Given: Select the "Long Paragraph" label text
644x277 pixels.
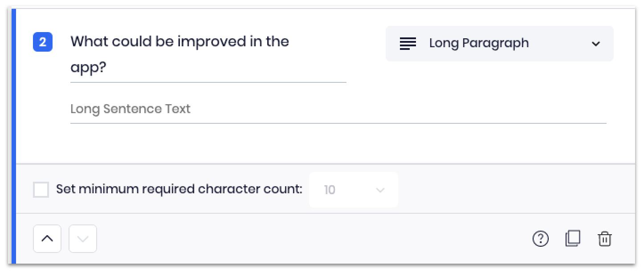Looking at the screenshot, I should 479,43.
